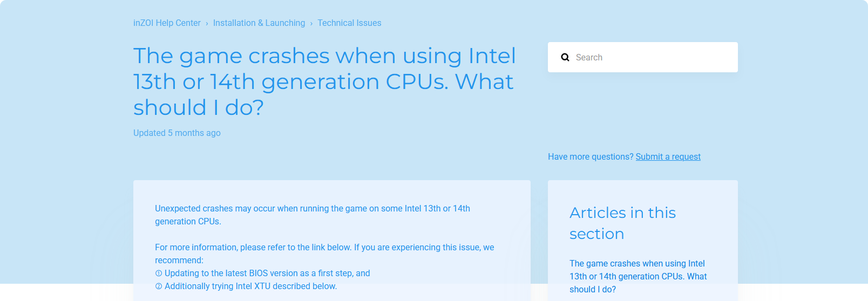The height and width of the screenshot is (301, 868).
Task: Go to Installation & Launching breadcrumb
Action: point(259,23)
